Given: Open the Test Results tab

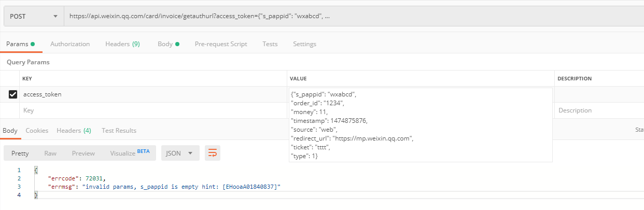Looking at the screenshot, I should (x=119, y=131).
